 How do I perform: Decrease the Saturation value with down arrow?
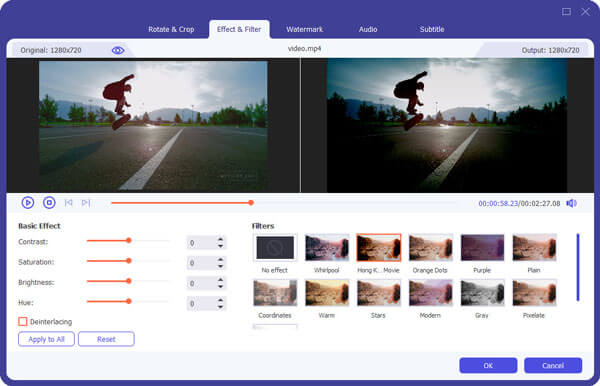(x=220, y=266)
